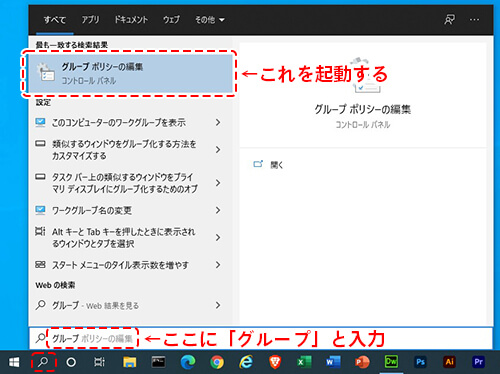500x374 pixels.
Task: Expand chevron for Alt キーと Tab キー setting
Action: point(218,238)
